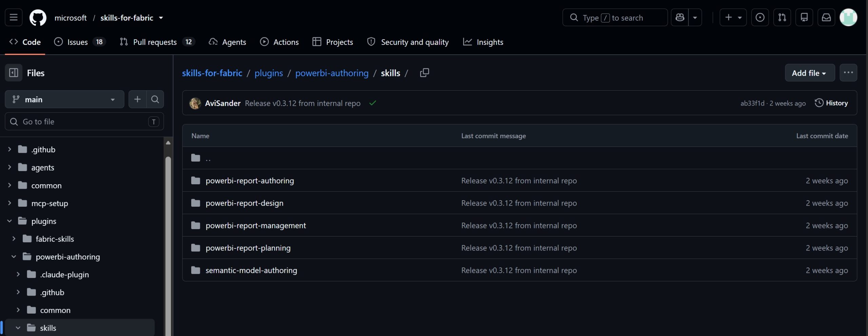The height and width of the screenshot is (336, 868).
Task: Open AviSander's avatar
Action: [x=195, y=103]
